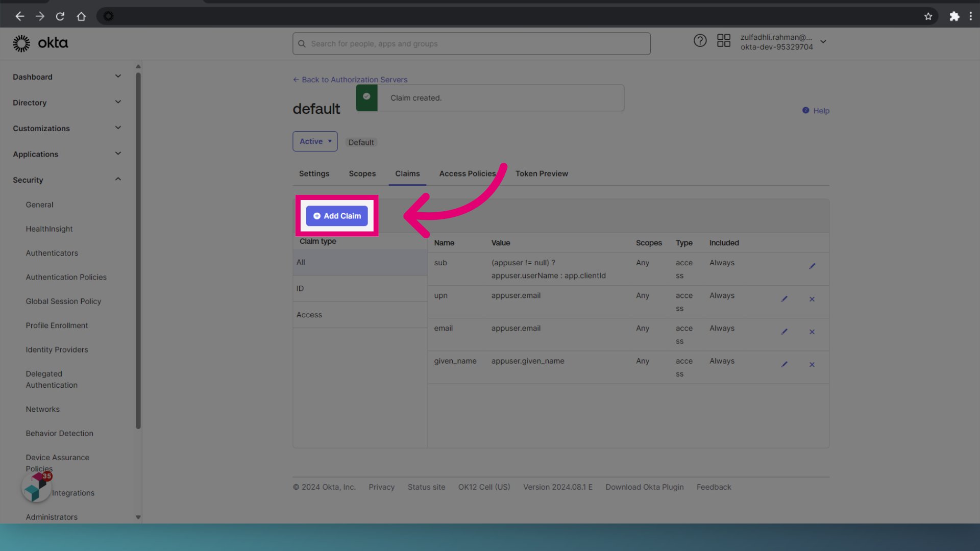Image resolution: width=980 pixels, height=551 pixels.
Task: Open Behavior Detection in sidebar
Action: (59, 433)
